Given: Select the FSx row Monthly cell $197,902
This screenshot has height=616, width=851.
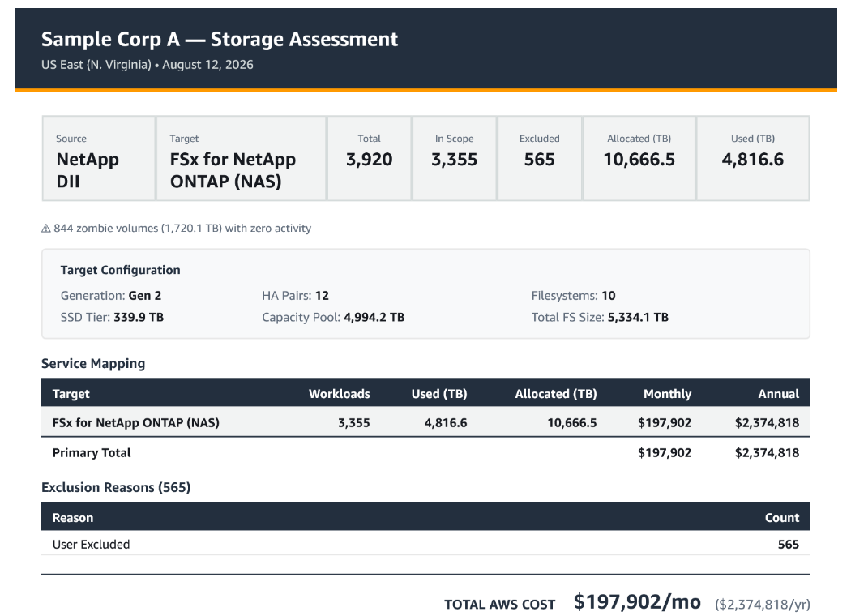Looking at the screenshot, I should tap(665, 423).
